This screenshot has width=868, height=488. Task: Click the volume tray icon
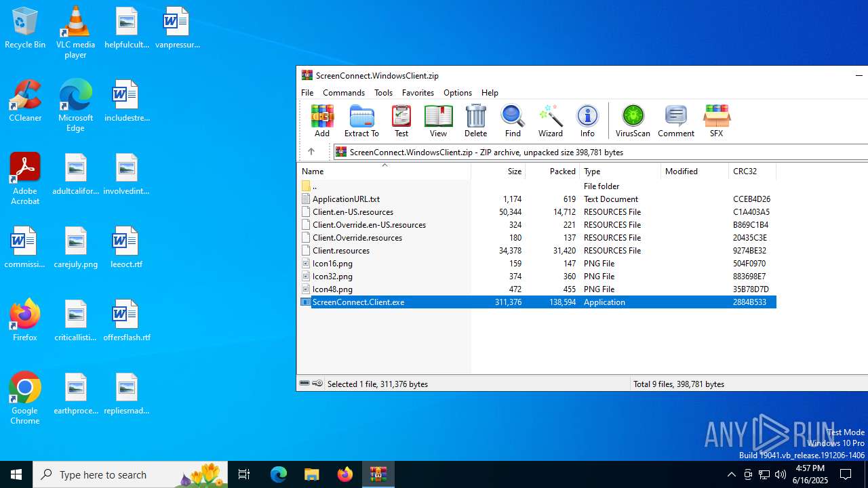pyautogui.click(x=781, y=474)
